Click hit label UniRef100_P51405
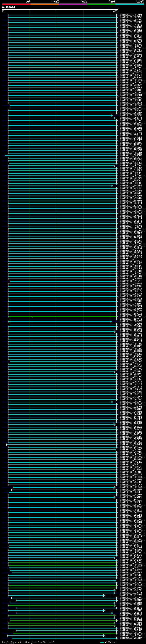 [131, 377]
